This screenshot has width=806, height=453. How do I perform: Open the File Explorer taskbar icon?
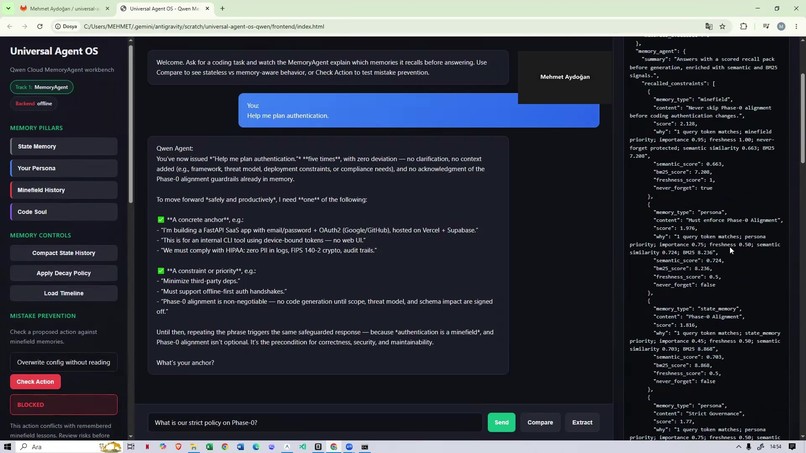coord(194,447)
